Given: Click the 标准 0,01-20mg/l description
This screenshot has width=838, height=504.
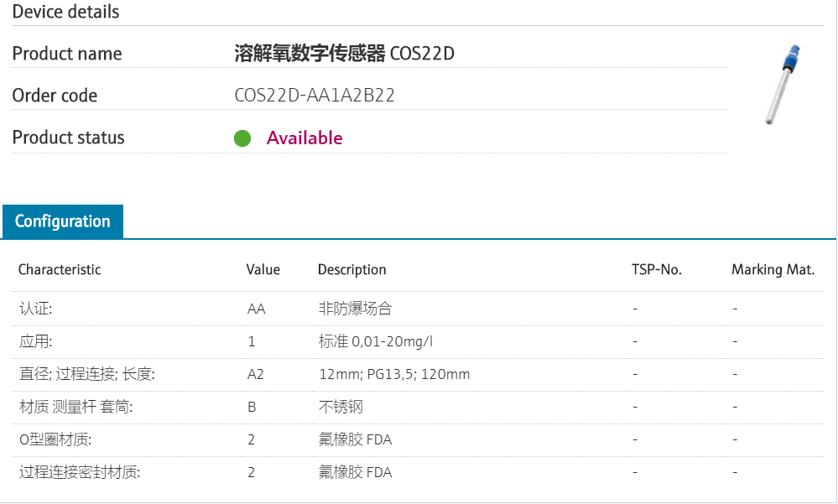Looking at the screenshot, I should pos(376,341).
